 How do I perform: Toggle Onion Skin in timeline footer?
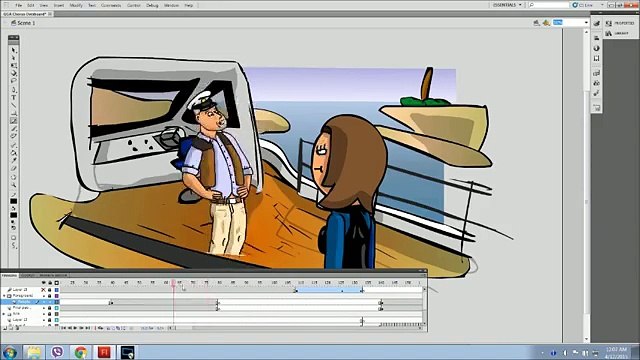click(x=108, y=328)
